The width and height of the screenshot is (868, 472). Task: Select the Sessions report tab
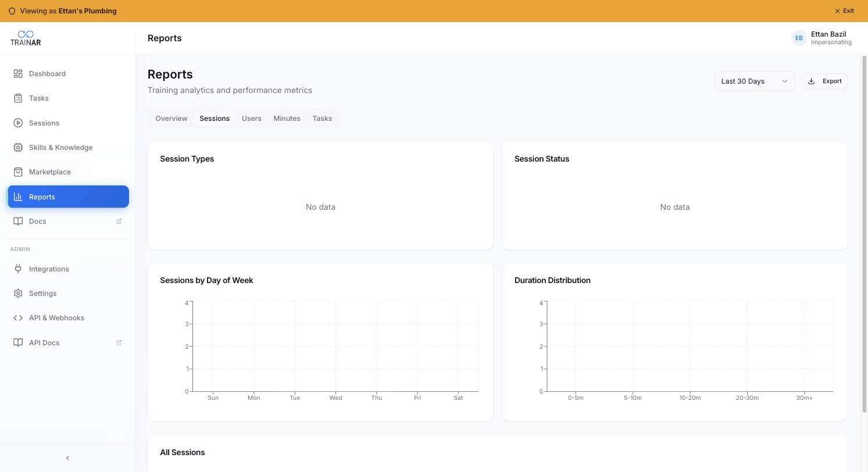215,119
